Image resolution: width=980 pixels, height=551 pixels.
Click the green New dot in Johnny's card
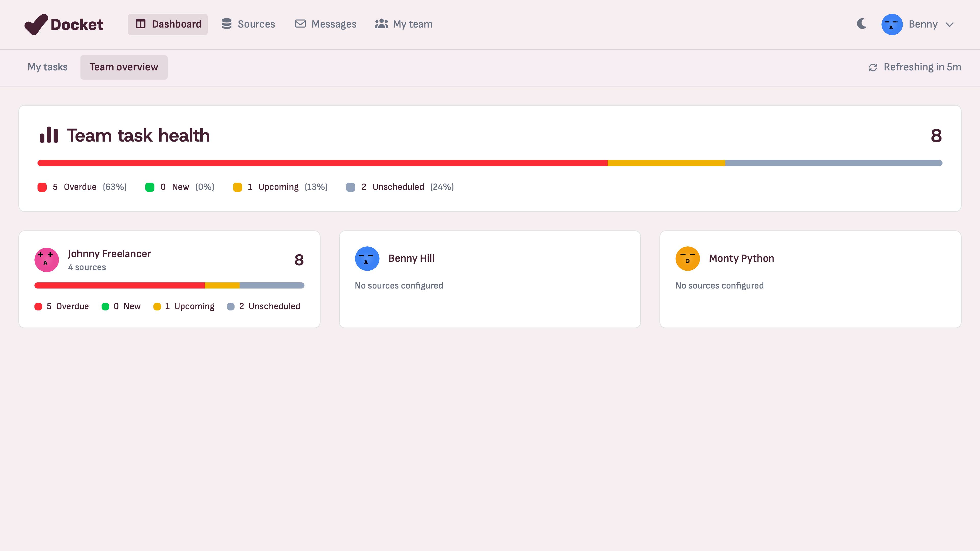click(x=105, y=307)
